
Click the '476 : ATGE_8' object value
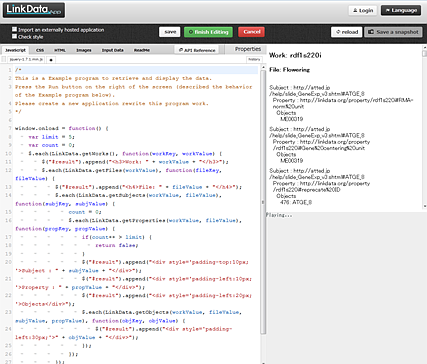pos(296,202)
